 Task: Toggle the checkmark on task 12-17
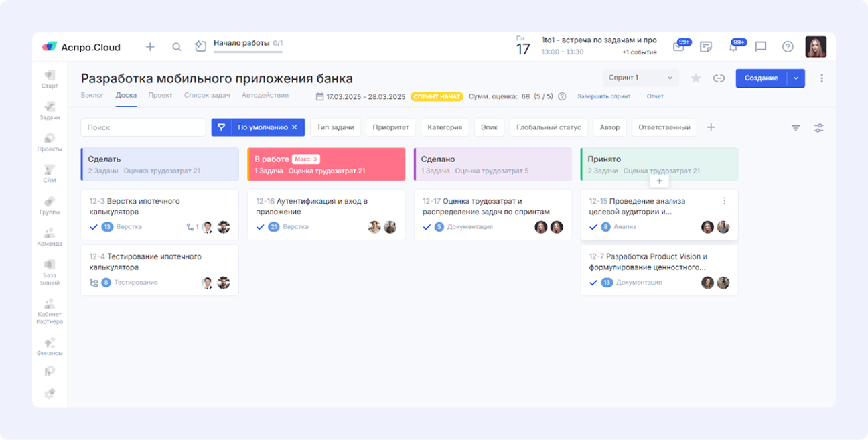[x=427, y=227]
